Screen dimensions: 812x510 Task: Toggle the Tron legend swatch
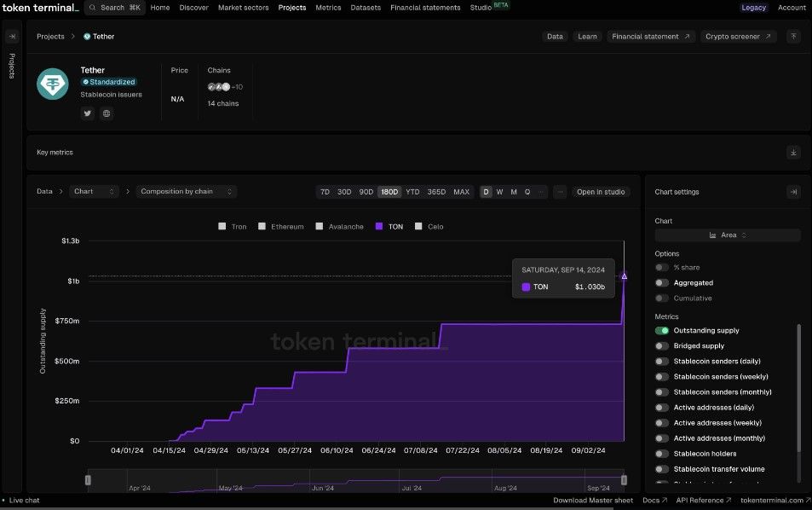tap(222, 227)
